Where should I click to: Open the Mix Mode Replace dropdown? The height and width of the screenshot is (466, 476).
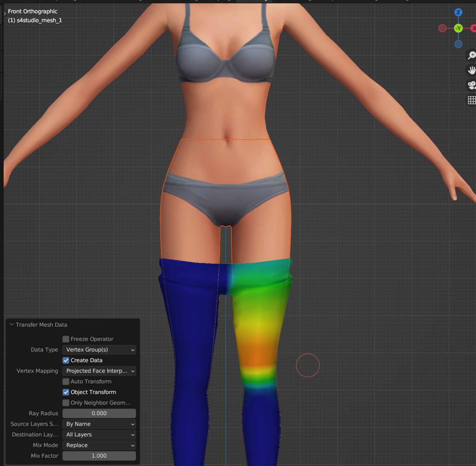(99, 445)
